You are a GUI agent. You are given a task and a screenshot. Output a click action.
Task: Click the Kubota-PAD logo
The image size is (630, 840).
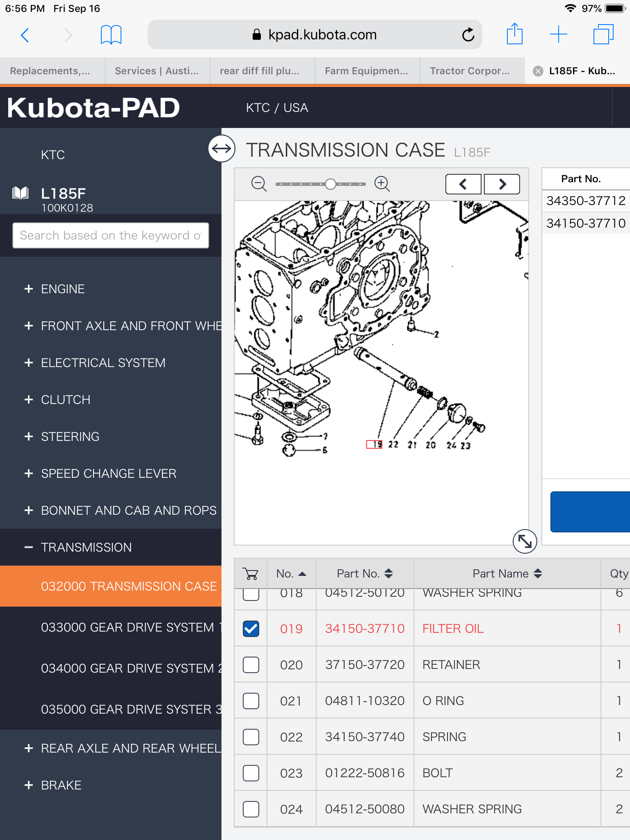point(94,108)
